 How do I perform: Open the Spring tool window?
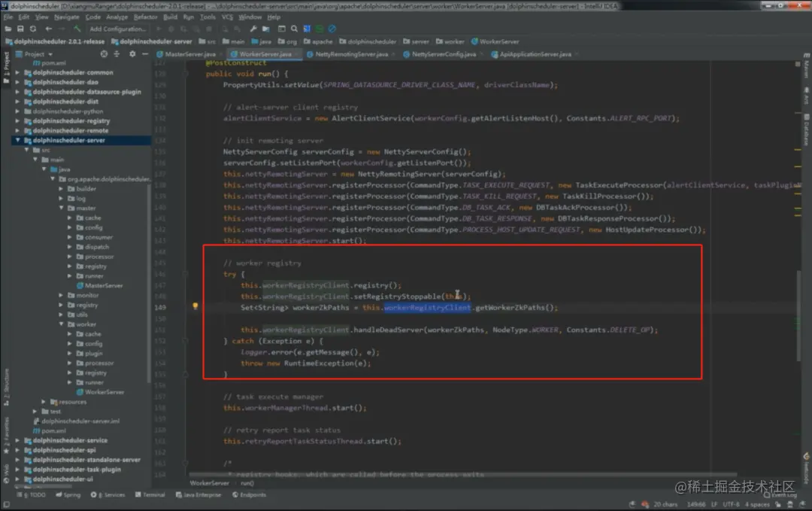click(68, 495)
